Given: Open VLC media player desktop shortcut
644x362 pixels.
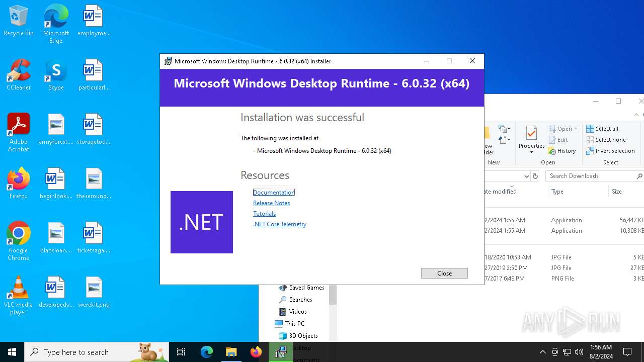Looking at the screenshot, I should [x=19, y=296].
